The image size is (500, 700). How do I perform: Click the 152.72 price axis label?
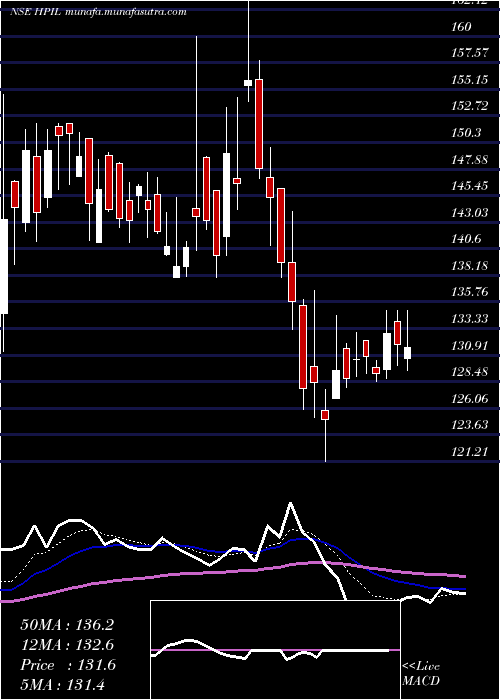click(x=470, y=106)
